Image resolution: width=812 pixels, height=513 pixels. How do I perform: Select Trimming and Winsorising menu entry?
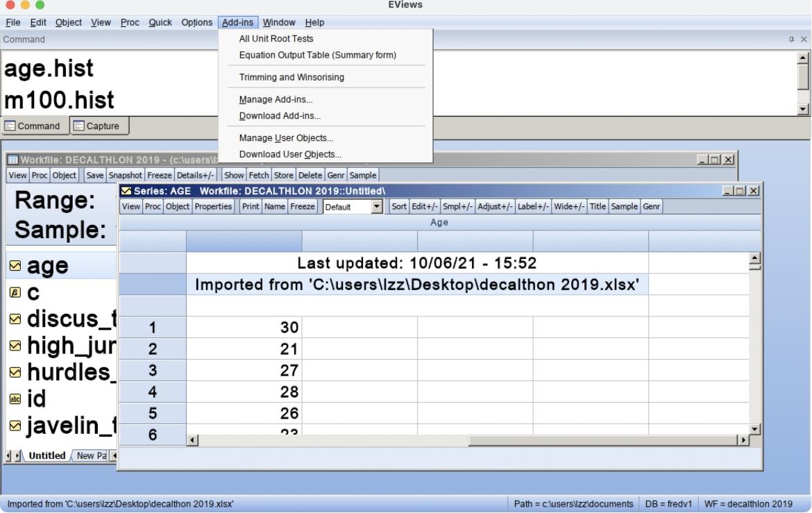point(291,77)
